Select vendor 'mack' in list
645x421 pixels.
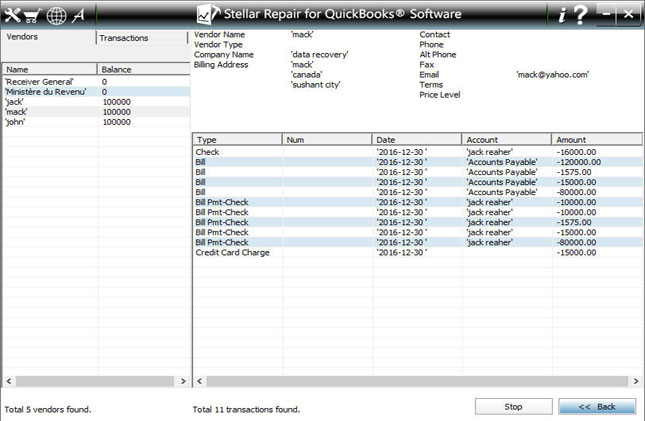[96, 112]
